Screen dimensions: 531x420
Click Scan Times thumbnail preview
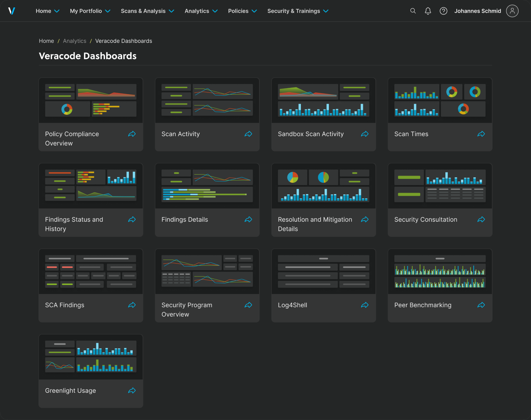click(440, 101)
